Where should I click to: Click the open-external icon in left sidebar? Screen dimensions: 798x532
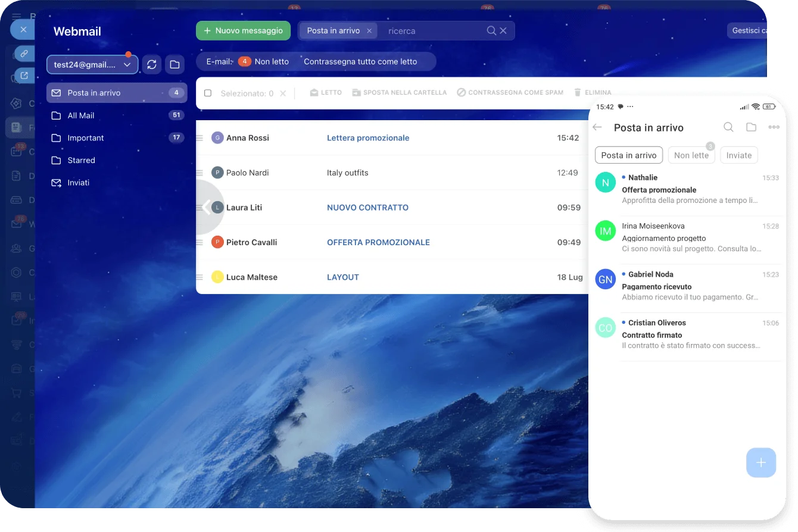point(24,76)
